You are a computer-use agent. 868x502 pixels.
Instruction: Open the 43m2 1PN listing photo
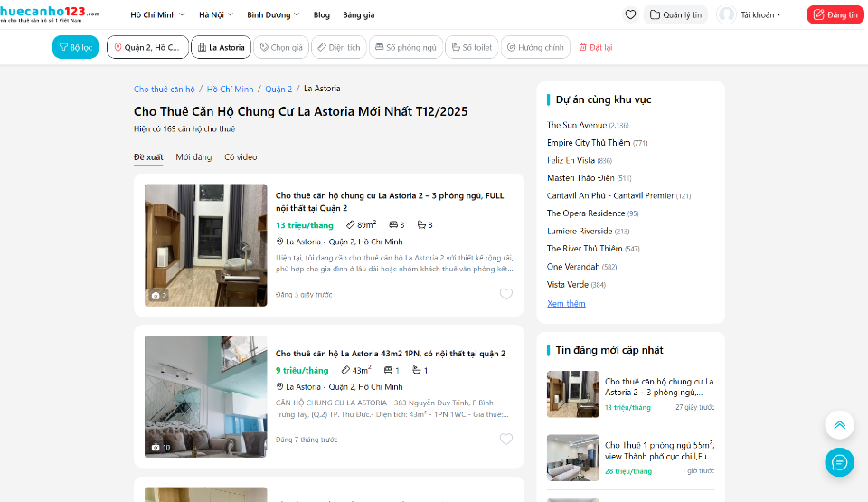pyautogui.click(x=206, y=396)
